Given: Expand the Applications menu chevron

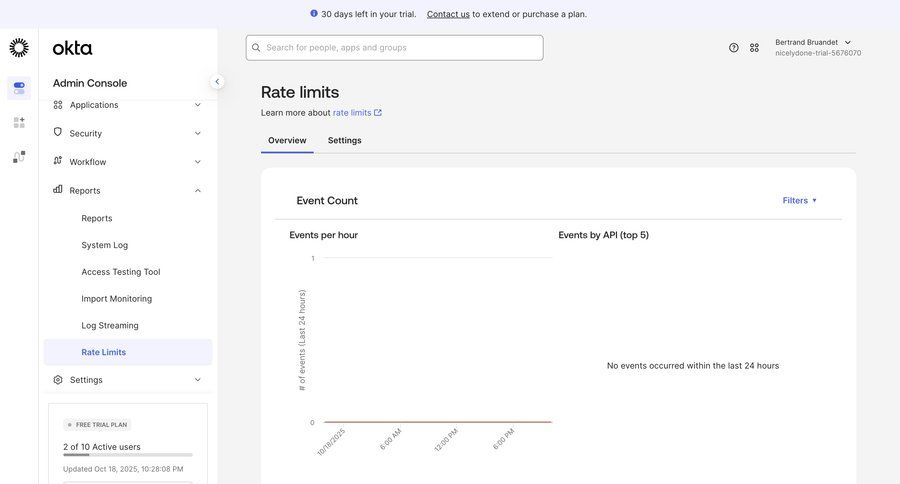Looking at the screenshot, I should click(197, 105).
